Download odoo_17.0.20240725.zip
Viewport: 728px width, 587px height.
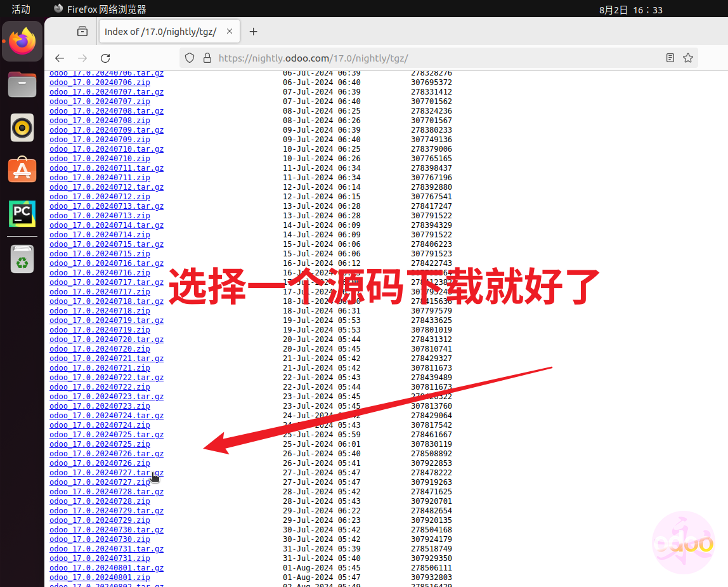pos(100,444)
